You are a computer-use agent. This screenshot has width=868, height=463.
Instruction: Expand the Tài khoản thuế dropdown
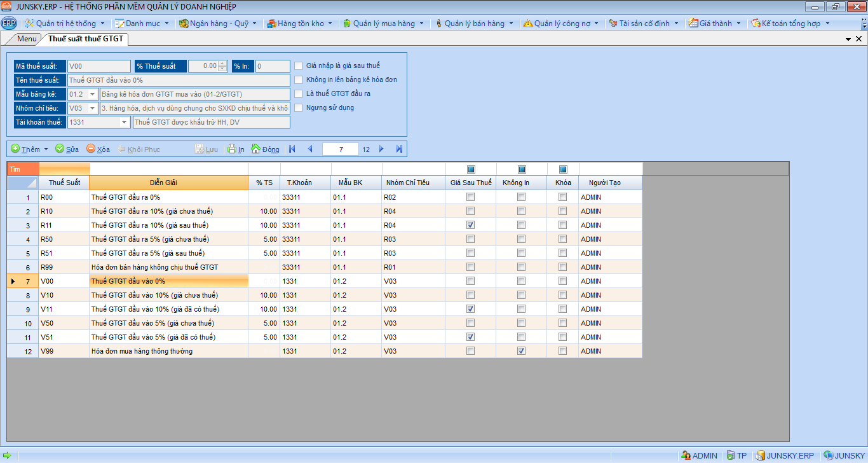coord(123,122)
